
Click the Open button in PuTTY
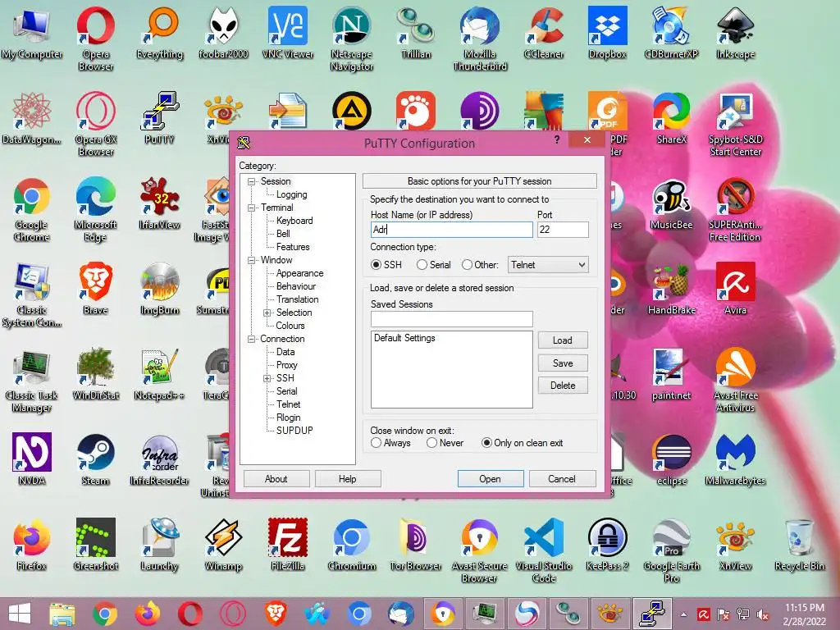point(491,479)
